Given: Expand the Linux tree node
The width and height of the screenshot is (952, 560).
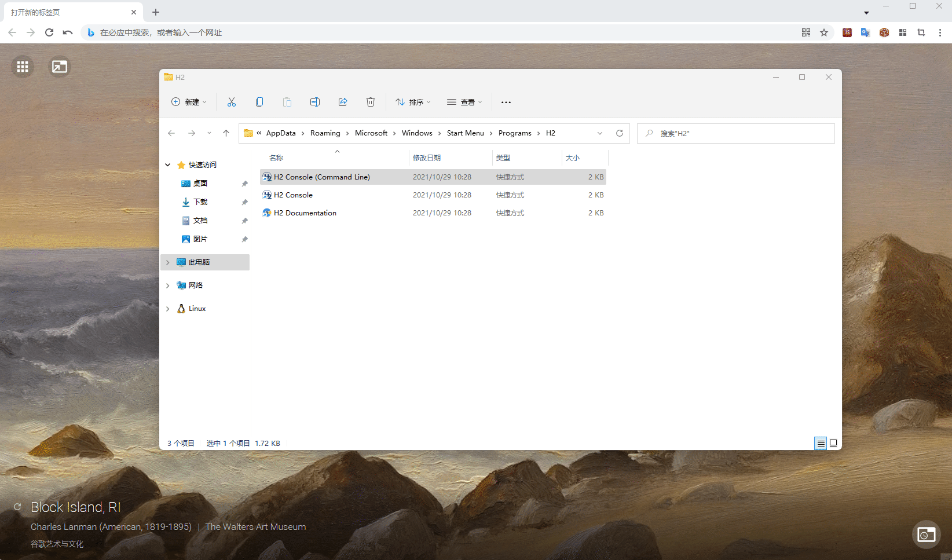Looking at the screenshot, I should 168,309.
